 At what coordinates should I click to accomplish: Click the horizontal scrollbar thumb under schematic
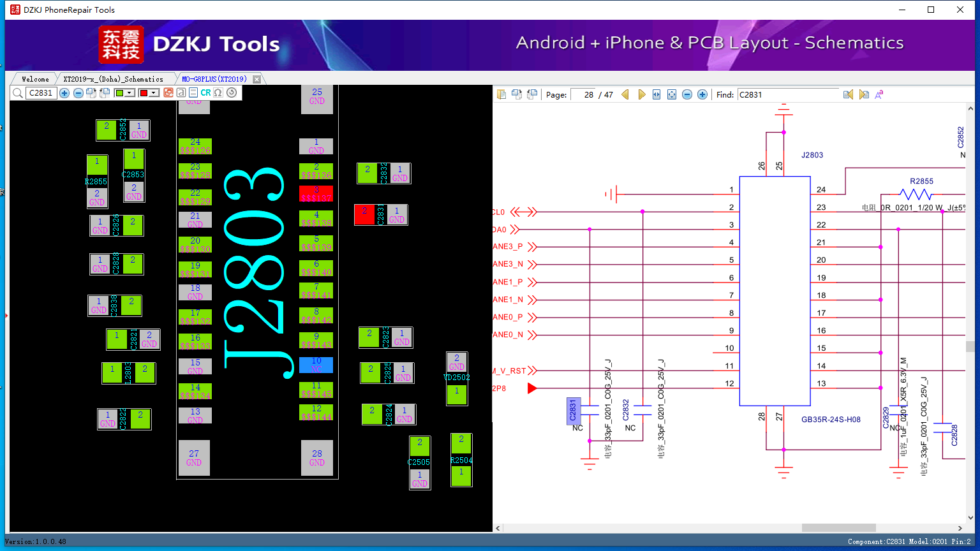[x=839, y=528]
